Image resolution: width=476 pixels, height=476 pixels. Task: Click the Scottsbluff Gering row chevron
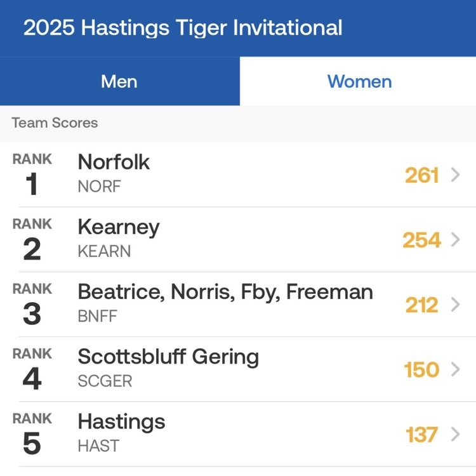455,370
